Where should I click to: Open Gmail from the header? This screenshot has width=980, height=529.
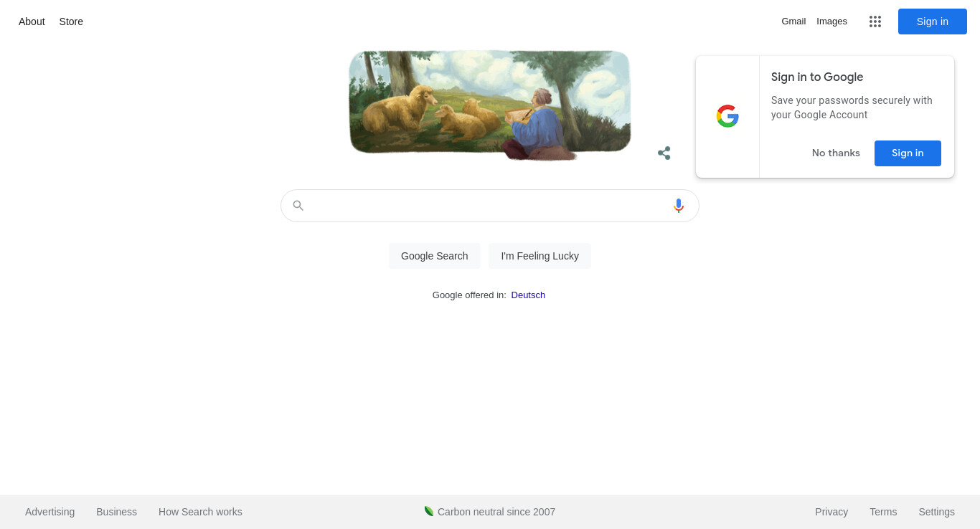point(793,22)
